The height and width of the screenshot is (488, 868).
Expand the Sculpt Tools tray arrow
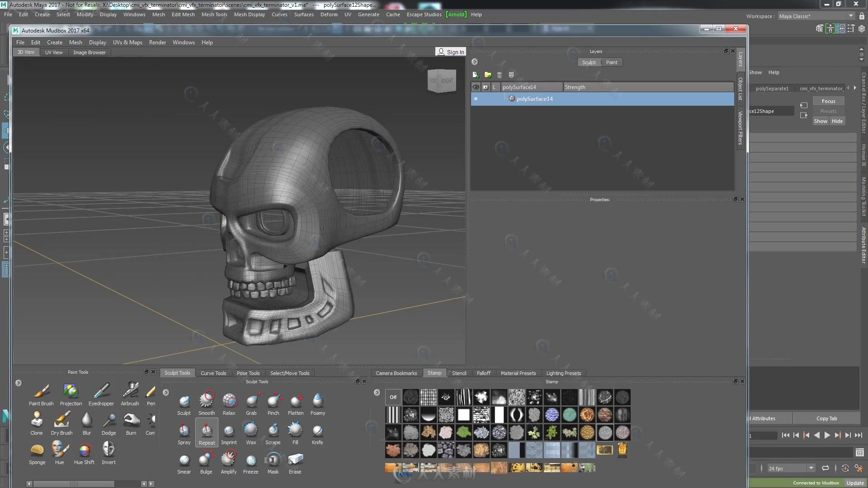coord(166,392)
